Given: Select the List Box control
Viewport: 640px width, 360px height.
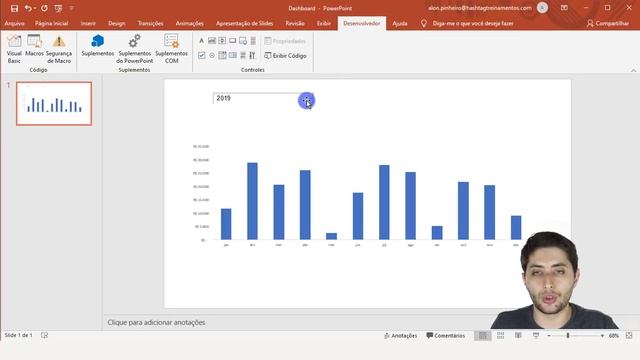Looking at the screenshot, I should [x=233, y=56].
